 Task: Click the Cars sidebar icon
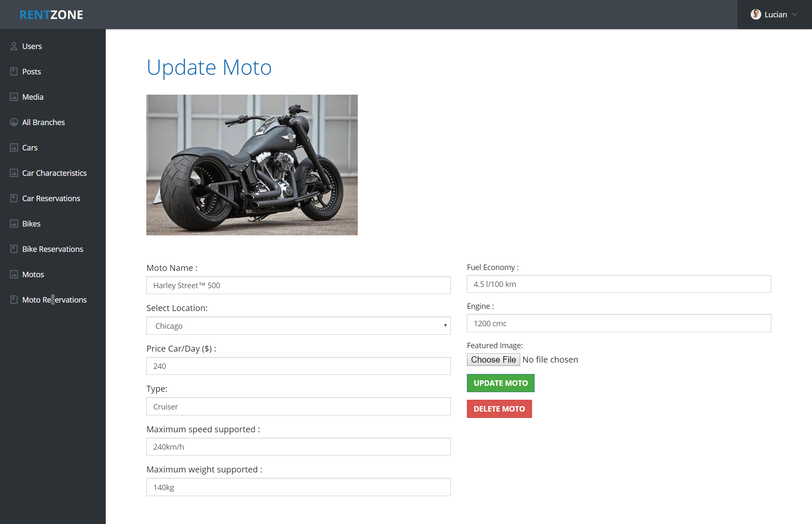tap(14, 147)
